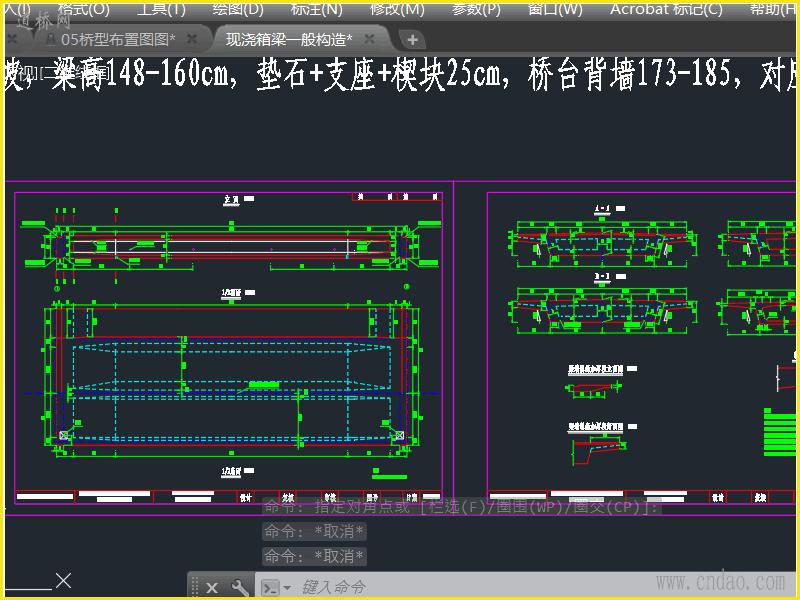Add a new drawing tab with plus
The width and height of the screenshot is (800, 600).
tap(412, 39)
